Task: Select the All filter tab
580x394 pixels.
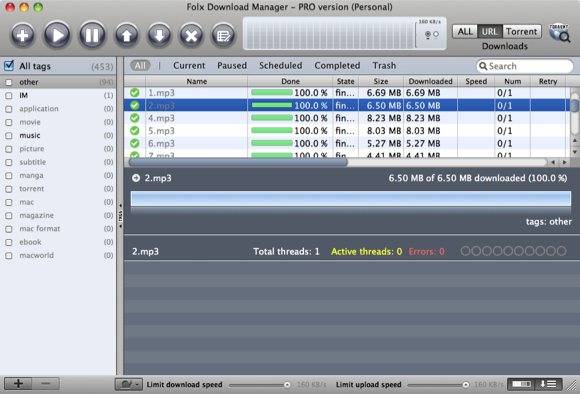Action: [140, 65]
